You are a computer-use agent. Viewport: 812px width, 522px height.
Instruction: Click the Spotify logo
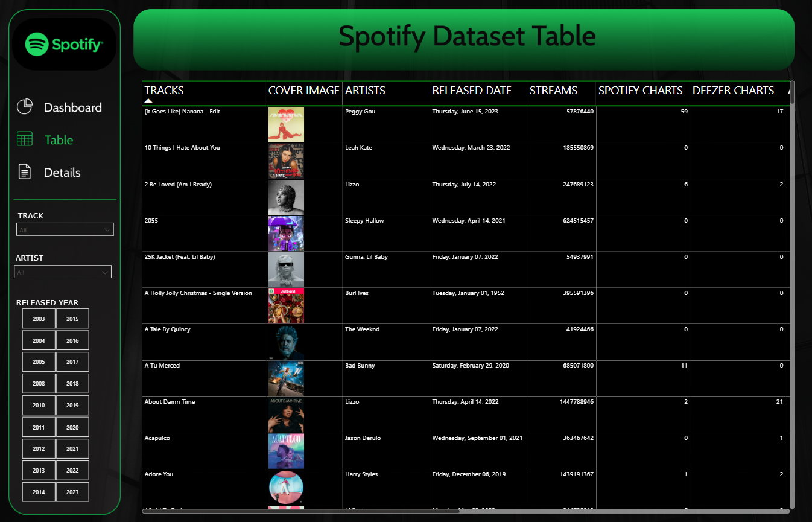coord(64,44)
